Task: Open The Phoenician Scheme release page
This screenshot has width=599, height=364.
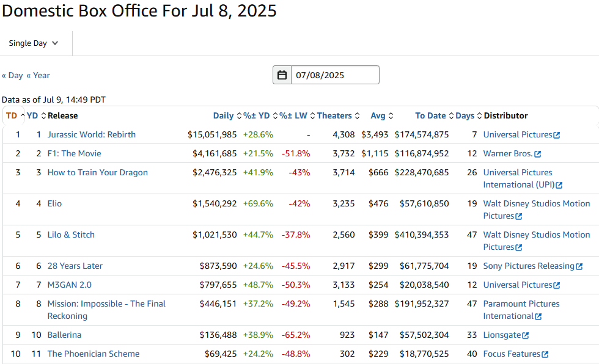Action: (93, 354)
